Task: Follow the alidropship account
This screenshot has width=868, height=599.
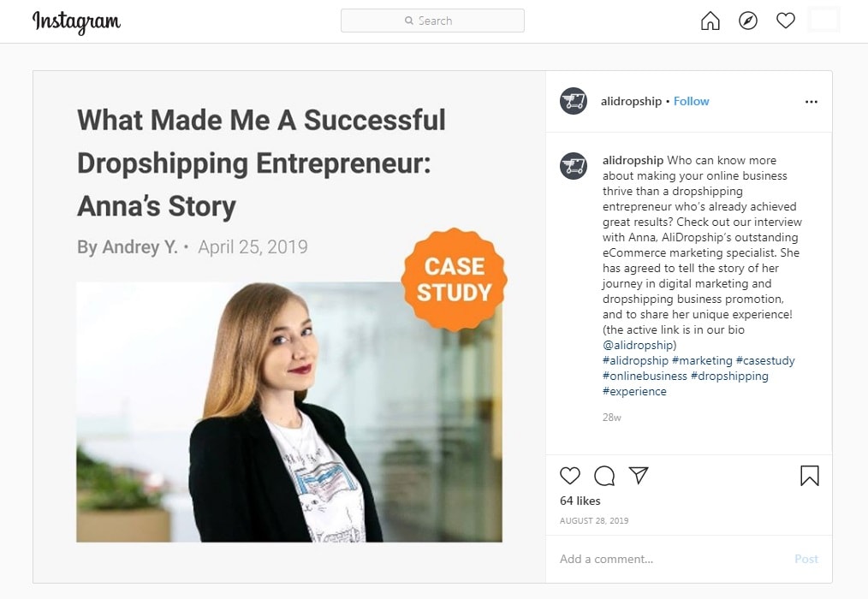Action: coord(691,101)
